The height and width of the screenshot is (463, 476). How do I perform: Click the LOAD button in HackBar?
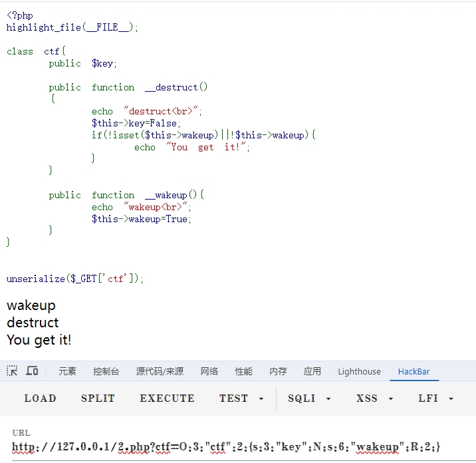pyautogui.click(x=40, y=398)
